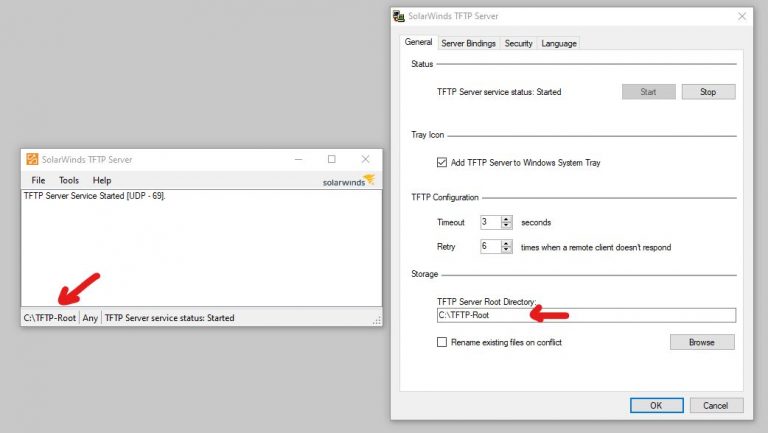Click the Any entry in the status bar
768x433 pixels.
90,318
